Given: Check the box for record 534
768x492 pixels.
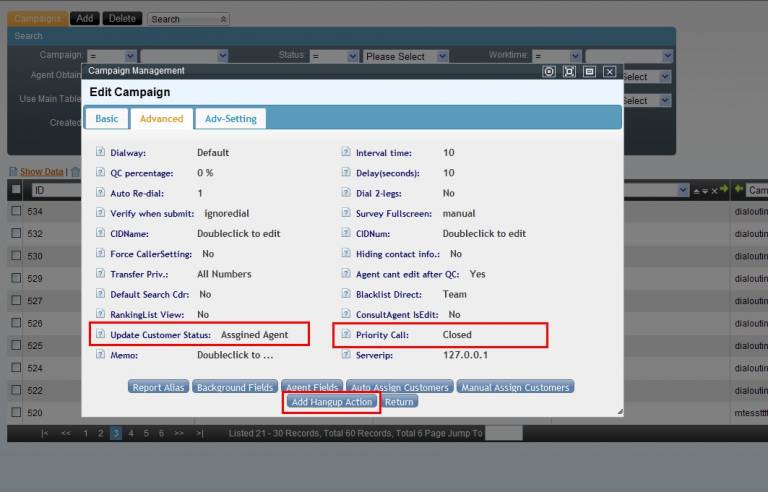Looking at the screenshot, I should pyautogui.click(x=16, y=212).
